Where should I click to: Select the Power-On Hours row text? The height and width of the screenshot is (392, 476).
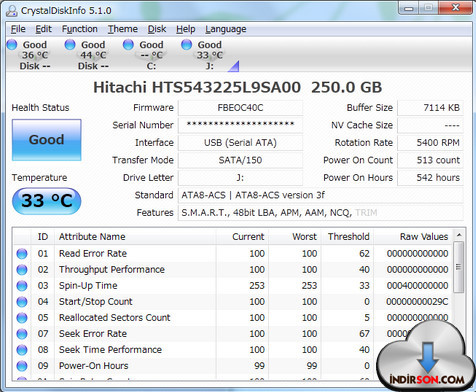click(94, 366)
